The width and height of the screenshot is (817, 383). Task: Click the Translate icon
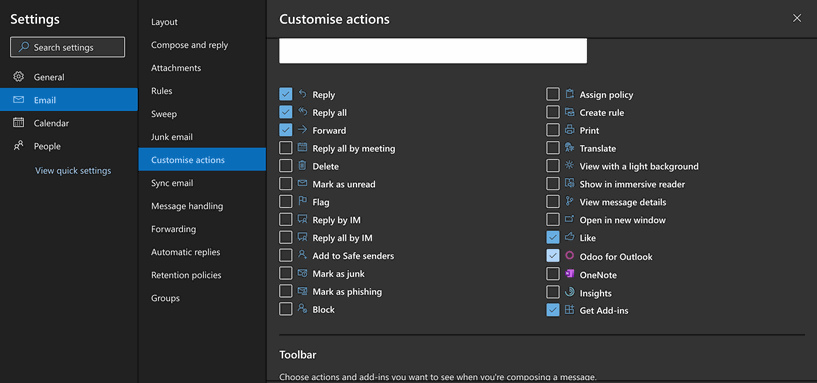pos(570,148)
